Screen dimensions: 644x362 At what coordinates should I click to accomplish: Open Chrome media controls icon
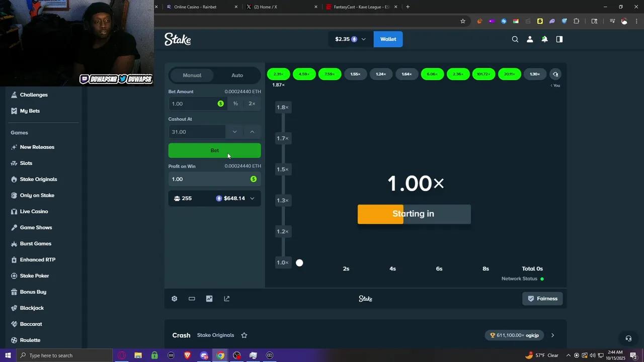point(612,21)
